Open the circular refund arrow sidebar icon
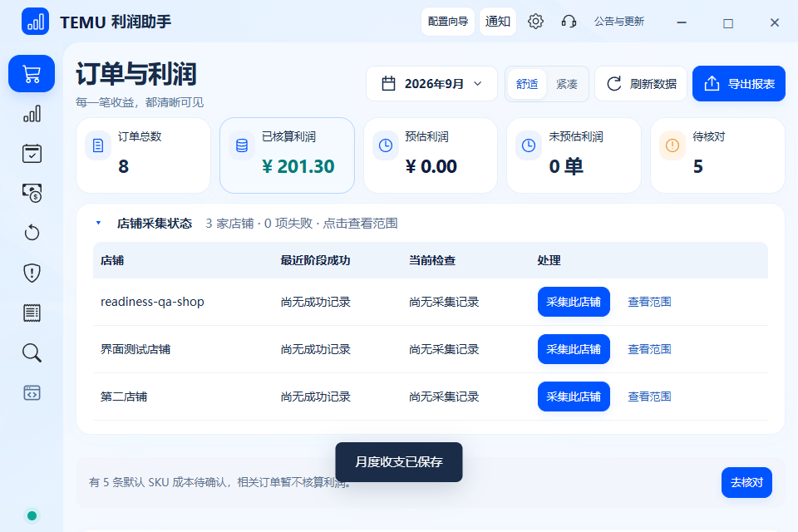Viewport: 798px width, 532px height. point(32,233)
